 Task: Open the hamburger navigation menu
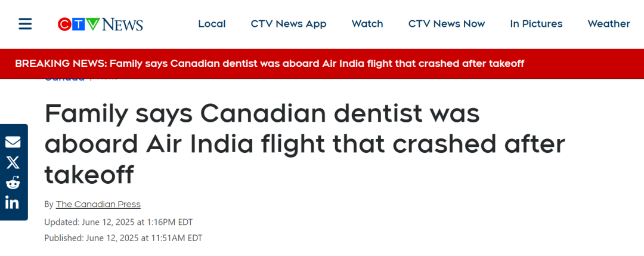coord(25,24)
